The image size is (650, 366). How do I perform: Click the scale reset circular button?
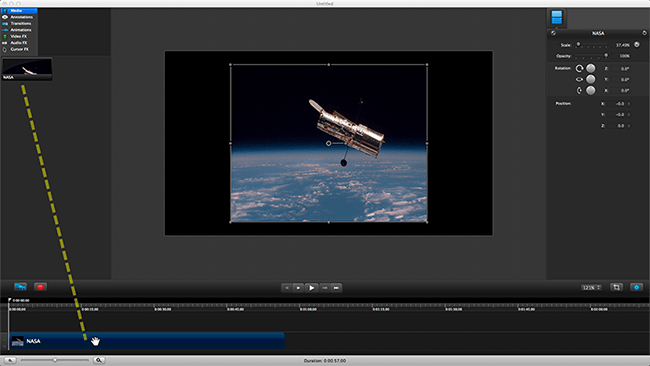point(637,45)
